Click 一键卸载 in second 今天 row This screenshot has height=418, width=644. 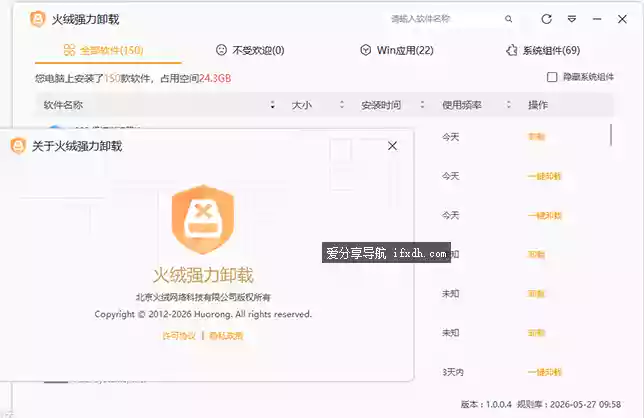544,176
